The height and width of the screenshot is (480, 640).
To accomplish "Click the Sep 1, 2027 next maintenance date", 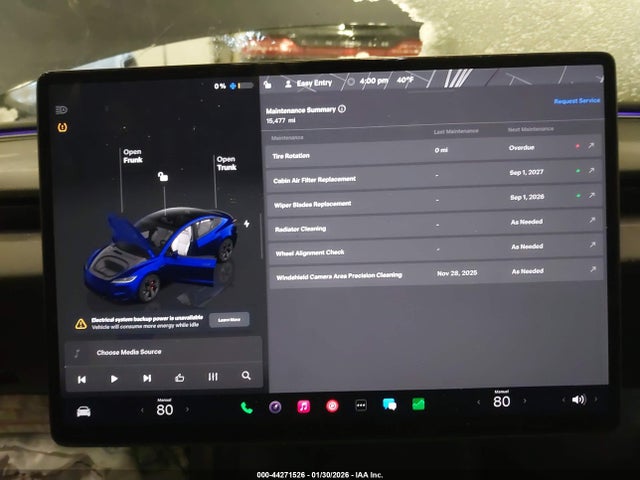I will click(x=526, y=172).
